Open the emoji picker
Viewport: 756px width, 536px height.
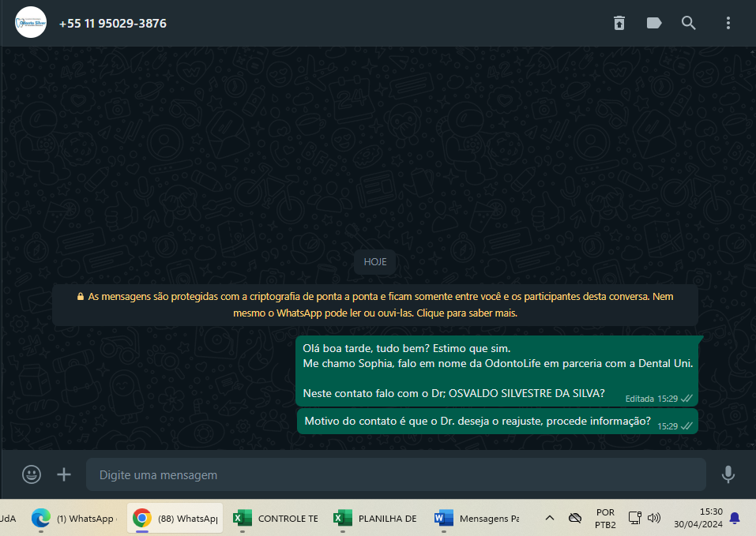pyautogui.click(x=32, y=474)
